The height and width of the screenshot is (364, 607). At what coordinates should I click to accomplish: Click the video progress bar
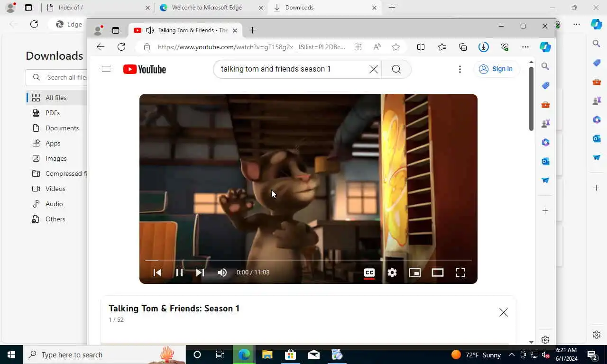308,260
